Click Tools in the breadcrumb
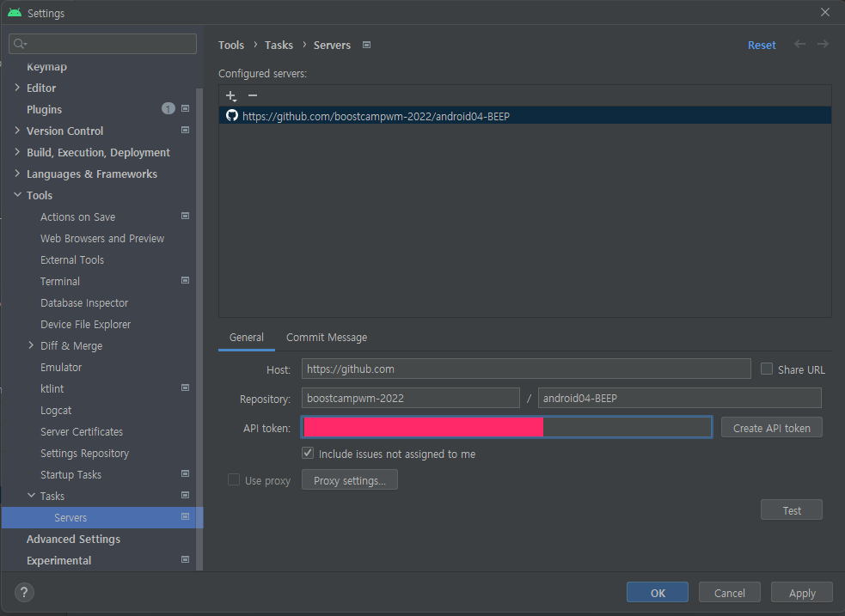 [231, 46]
